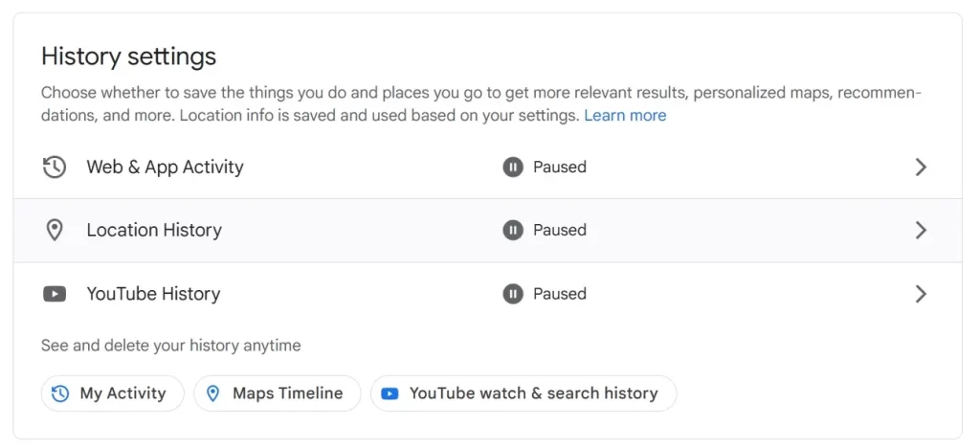Click the history icon on My Activity chip
Viewport: 980px width, 448px height.
coord(60,393)
